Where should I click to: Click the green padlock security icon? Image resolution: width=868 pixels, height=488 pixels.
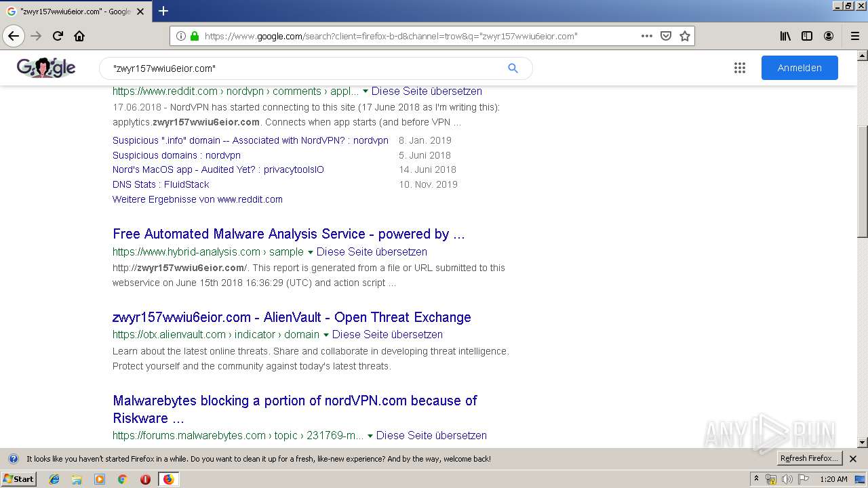point(195,36)
